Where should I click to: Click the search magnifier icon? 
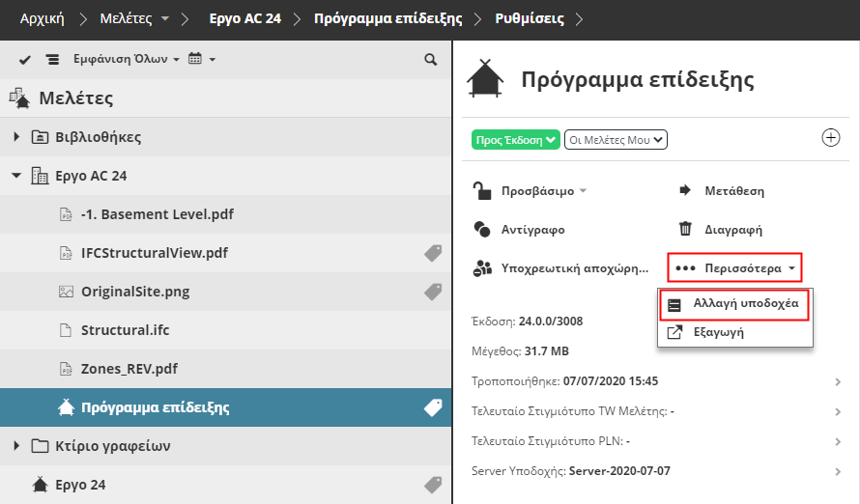[431, 60]
